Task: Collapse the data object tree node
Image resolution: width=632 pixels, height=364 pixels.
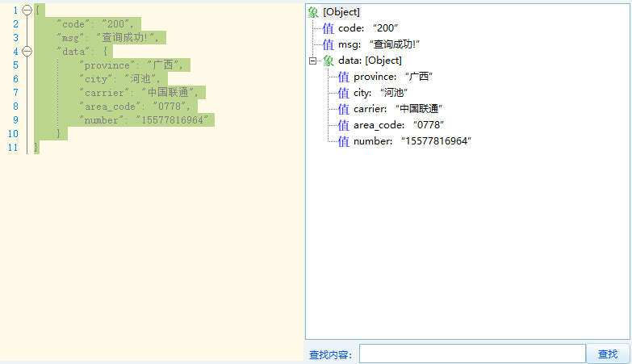Action: 313,61
